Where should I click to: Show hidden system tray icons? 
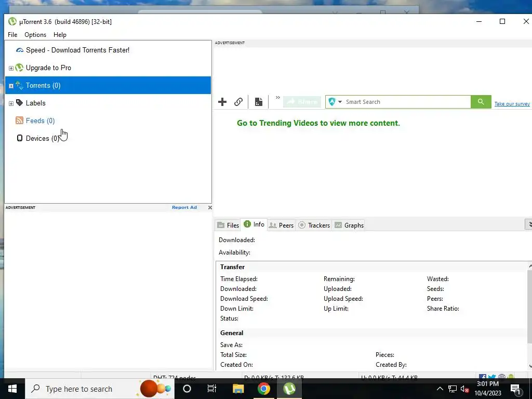(440, 389)
